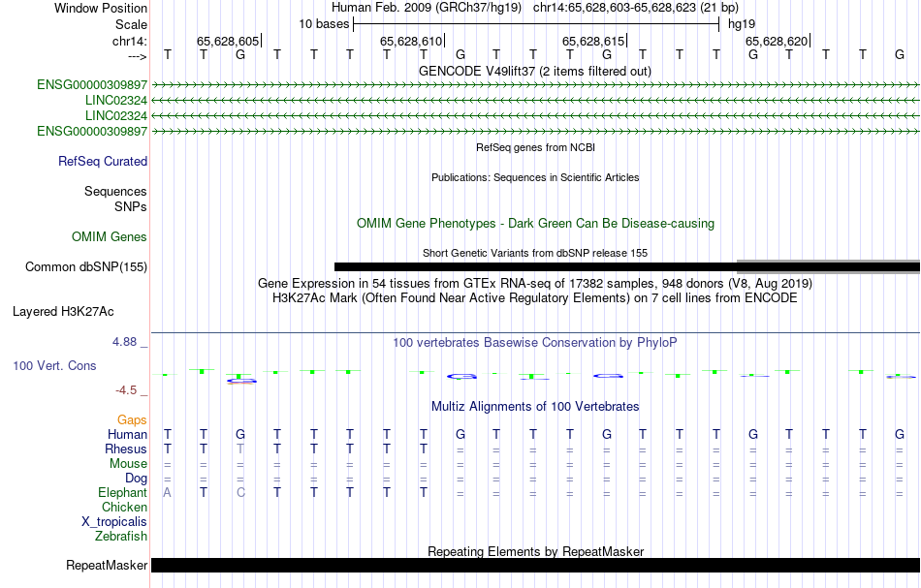
Task: Click Short Genetic Variants from dbSNP title
Action: 535,253
